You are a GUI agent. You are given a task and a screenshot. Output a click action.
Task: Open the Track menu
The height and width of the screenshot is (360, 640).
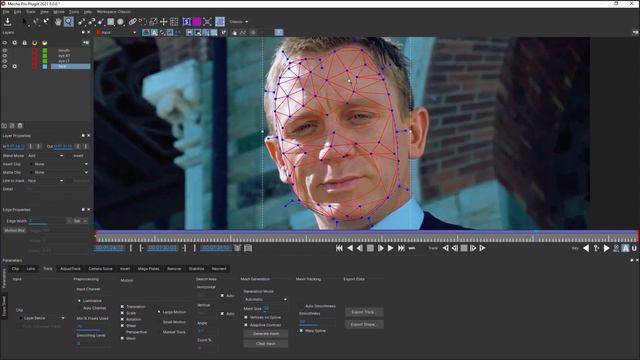(31, 12)
